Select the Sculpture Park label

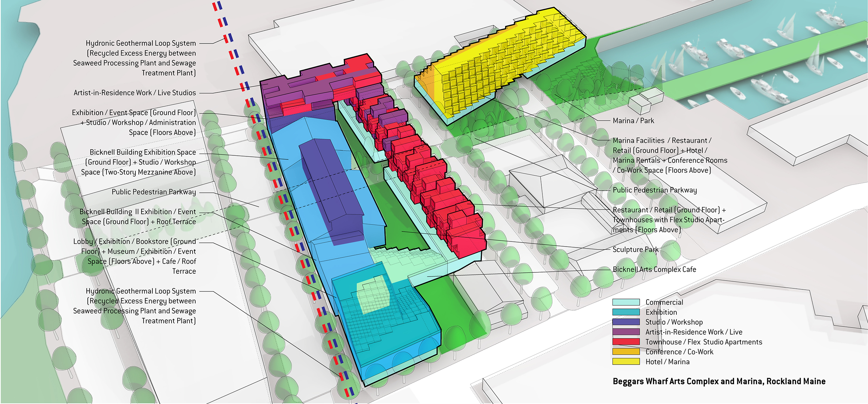coord(635,250)
